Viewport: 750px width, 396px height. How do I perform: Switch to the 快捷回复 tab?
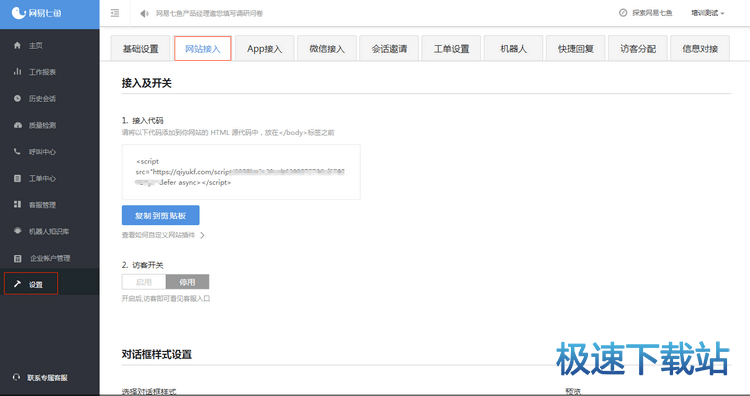(575, 48)
